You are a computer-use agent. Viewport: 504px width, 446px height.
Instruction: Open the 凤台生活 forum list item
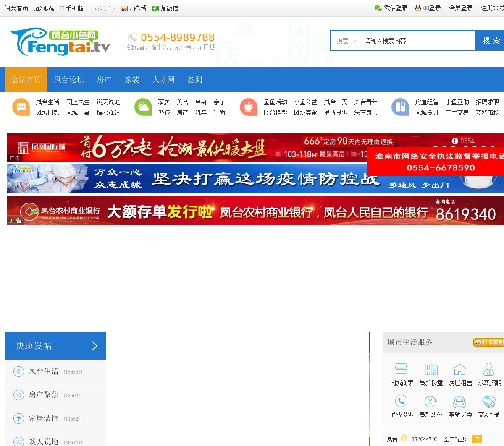pos(44,371)
